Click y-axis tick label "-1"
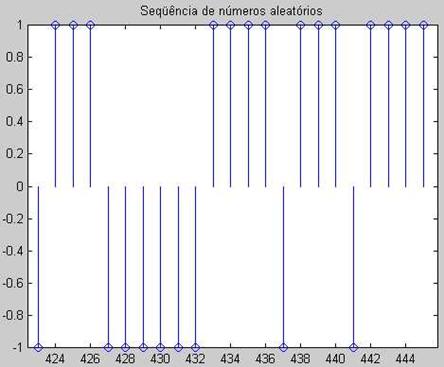Screen dimensions: 444x367 (17, 347)
